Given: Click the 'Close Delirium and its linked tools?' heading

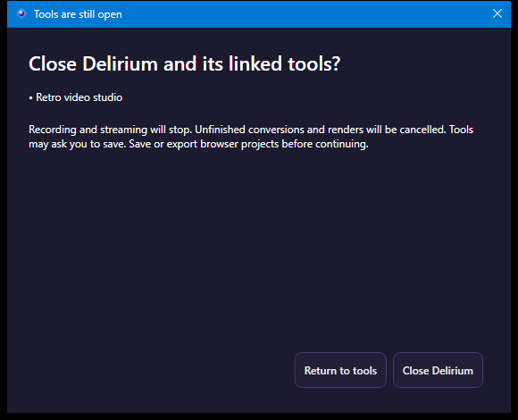Looking at the screenshot, I should click(184, 63).
